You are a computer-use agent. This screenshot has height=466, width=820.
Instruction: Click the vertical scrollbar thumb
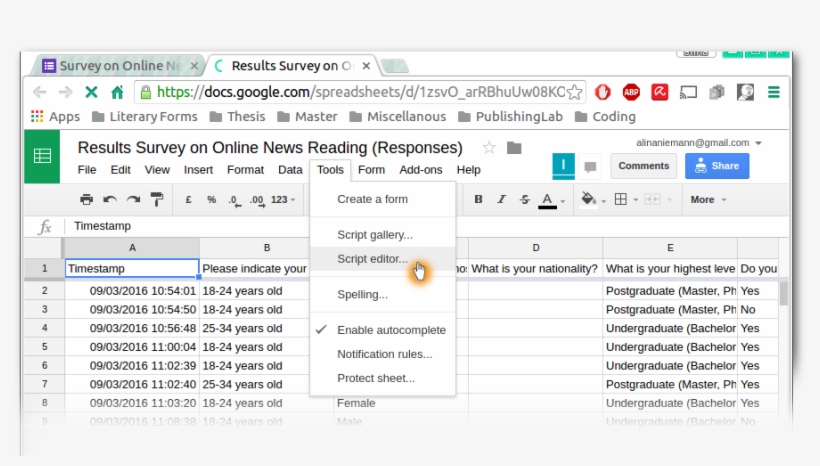(x=783, y=293)
